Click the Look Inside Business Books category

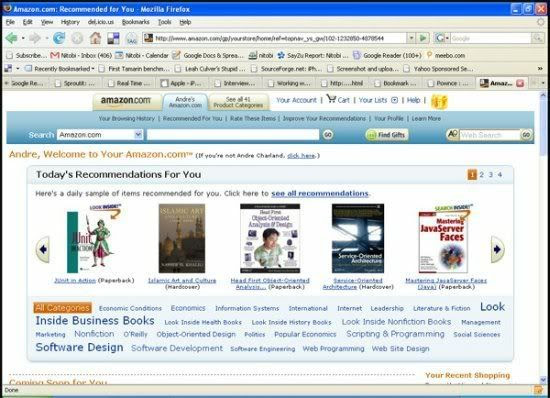tap(95, 321)
